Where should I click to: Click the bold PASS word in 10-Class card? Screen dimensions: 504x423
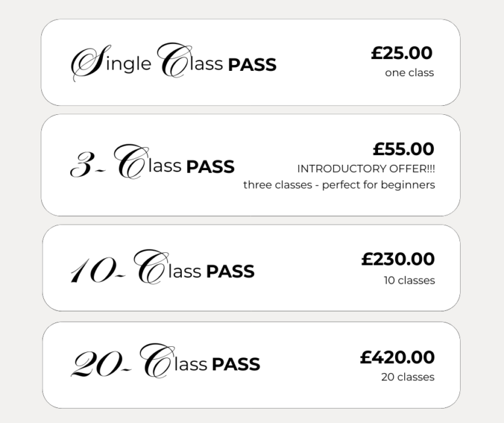click(x=230, y=271)
